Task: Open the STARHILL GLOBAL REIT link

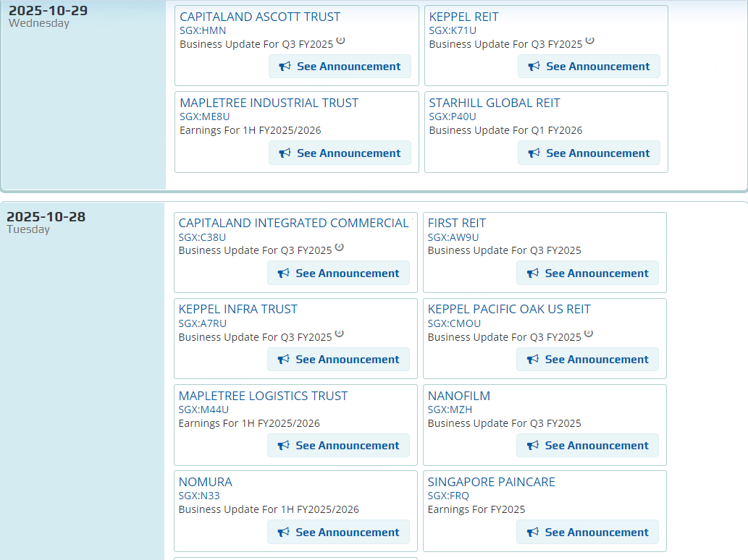Action: point(495,103)
